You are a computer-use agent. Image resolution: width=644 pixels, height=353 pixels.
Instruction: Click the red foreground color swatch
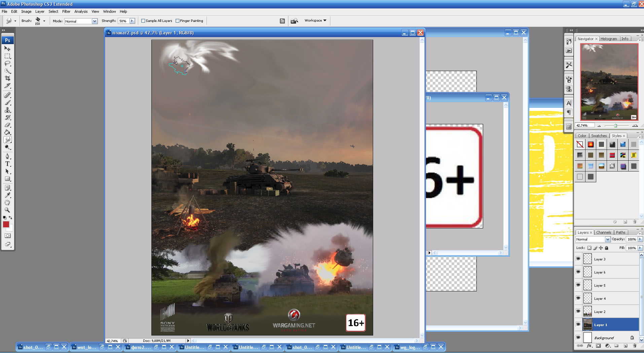[6, 224]
